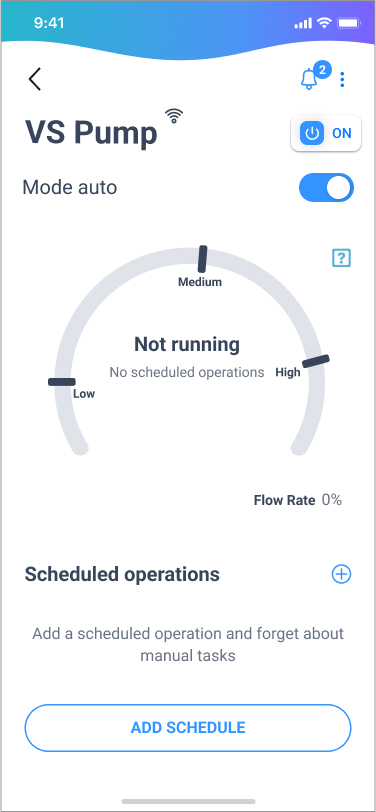Turn the pump off via the ON button
Image resolution: width=376 pixels, height=812 pixels.
pyautogui.click(x=326, y=133)
